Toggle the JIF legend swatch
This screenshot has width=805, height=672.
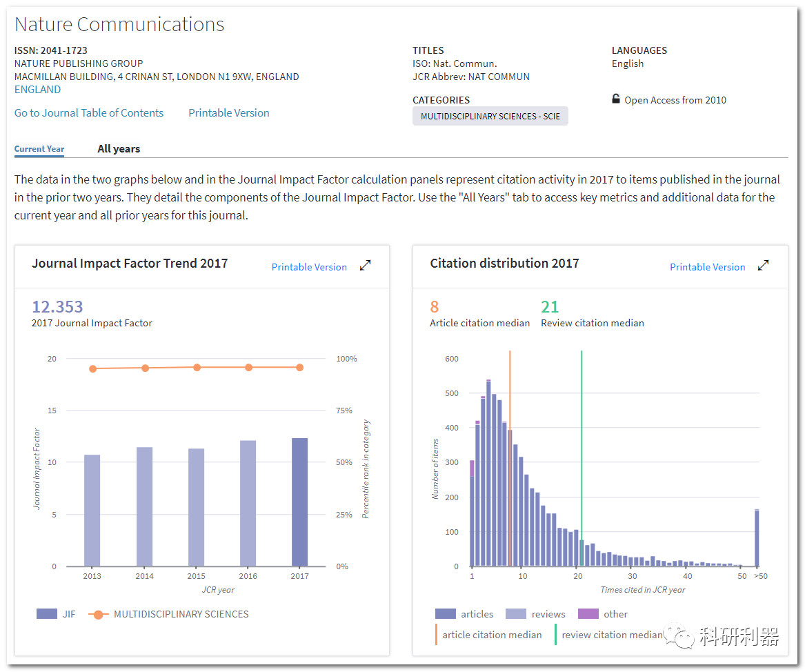click(x=47, y=614)
